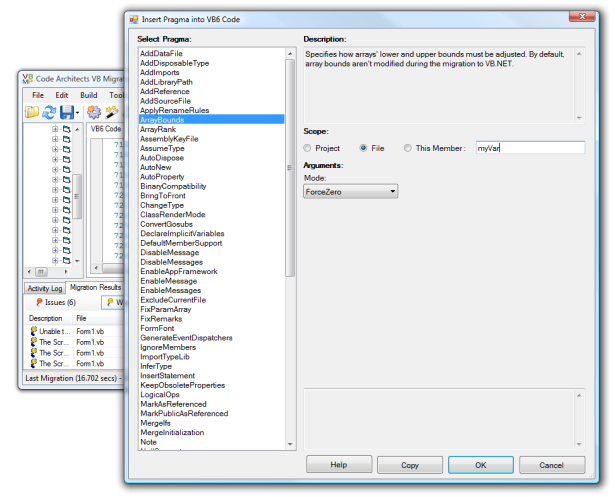Click the Cancel button
The width and height of the screenshot is (615, 497).
(552, 465)
